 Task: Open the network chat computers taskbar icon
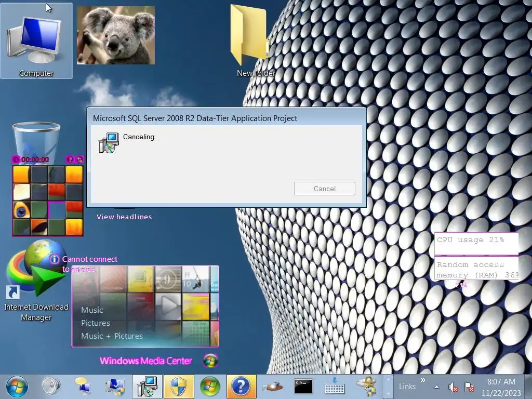point(83,387)
